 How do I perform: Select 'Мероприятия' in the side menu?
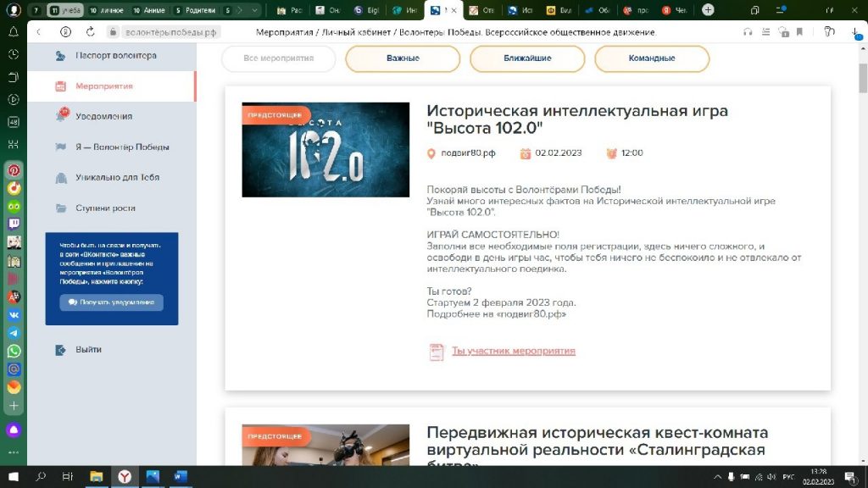click(112, 86)
